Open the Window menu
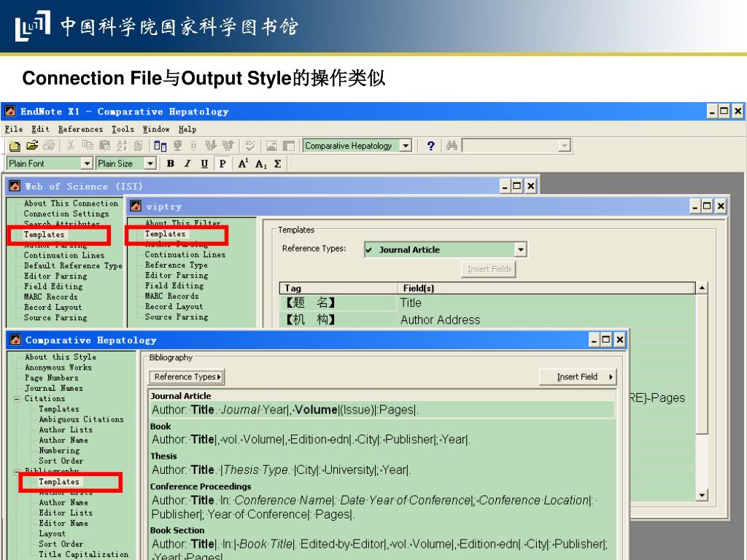The width and height of the screenshot is (747, 560). (156, 129)
